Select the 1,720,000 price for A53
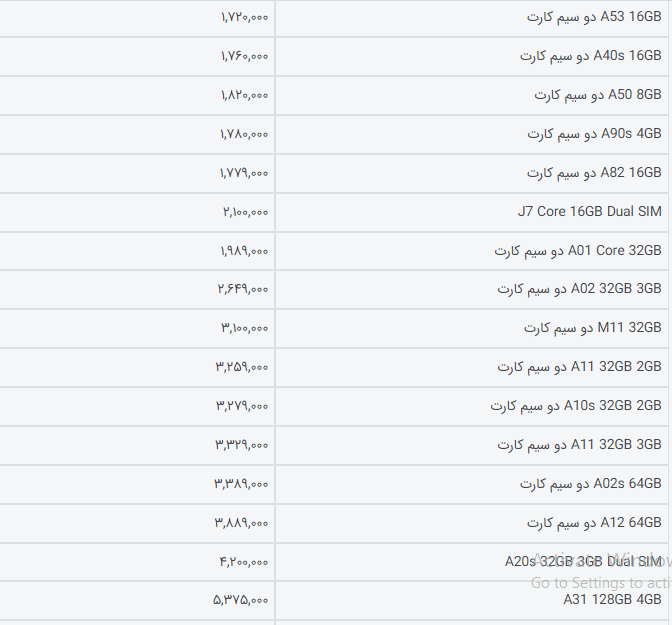The image size is (672, 625). (245, 17)
